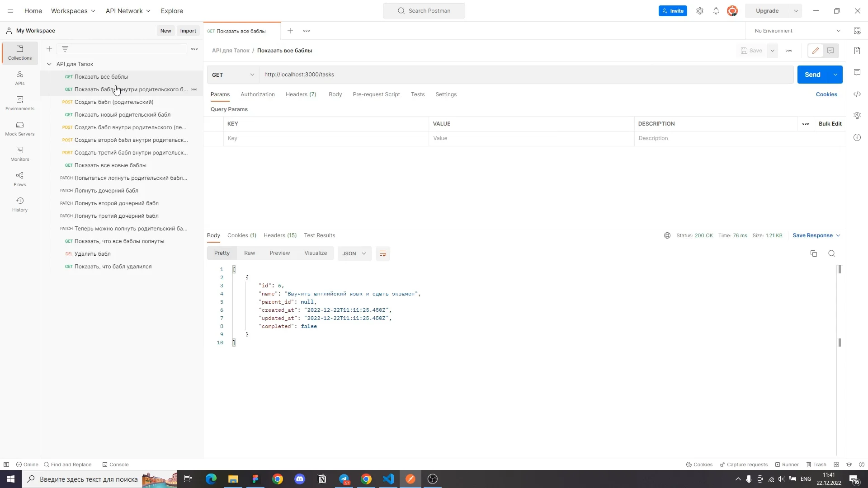Open the documentation panel icon
The width and height of the screenshot is (868, 488).
click(857, 51)
